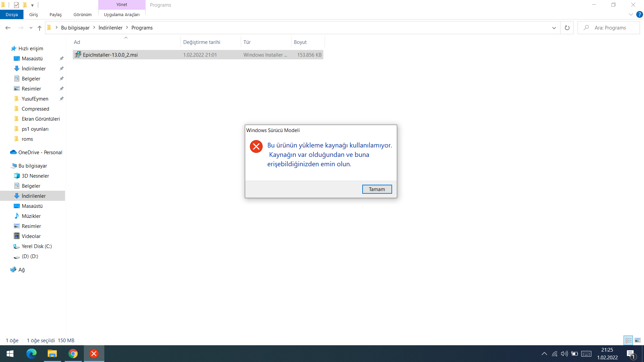This screenshot has height=362, width=644.
Task: Open Explorer help question mark icon
Action: pos(639,15)
